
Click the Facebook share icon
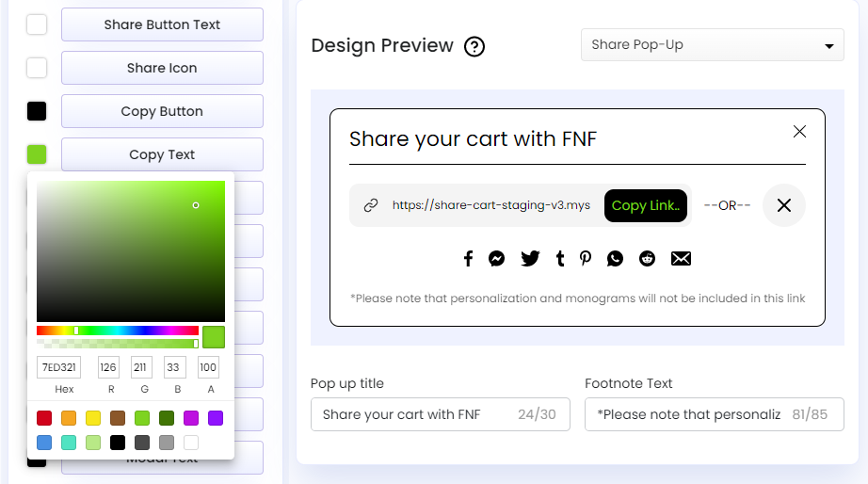468,259
